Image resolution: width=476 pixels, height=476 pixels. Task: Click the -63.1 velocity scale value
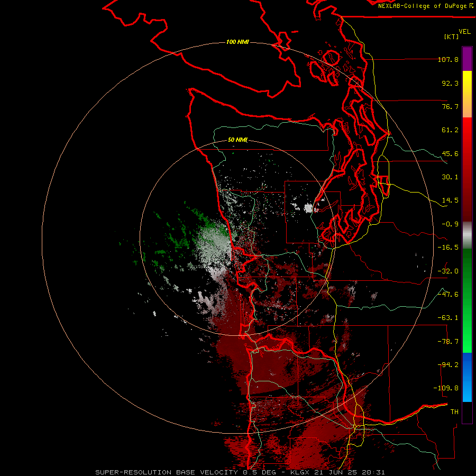pos(448,318)
